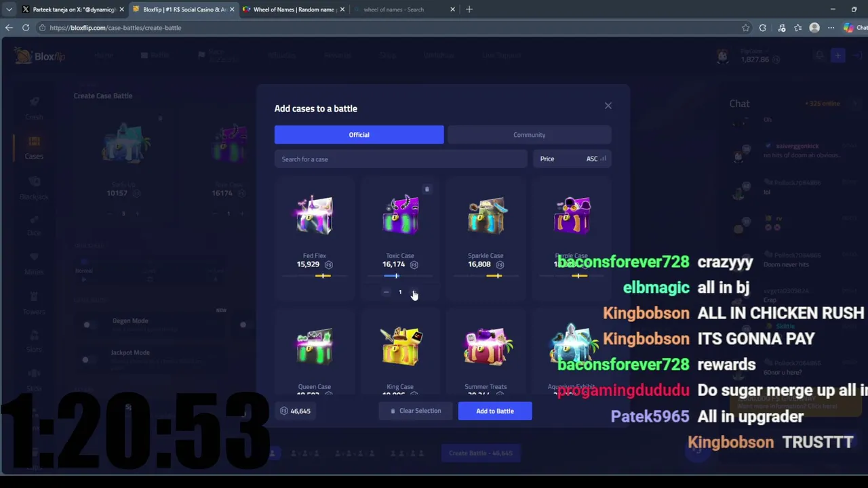Go back to the previous page
The width and height of the screenshot is (868, 488).
point(9,28)
